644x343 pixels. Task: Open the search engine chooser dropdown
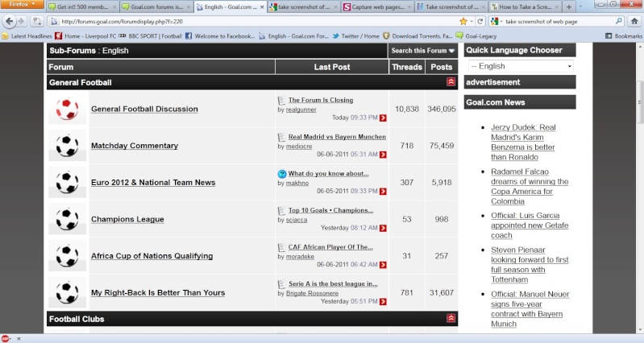point(497,21)
